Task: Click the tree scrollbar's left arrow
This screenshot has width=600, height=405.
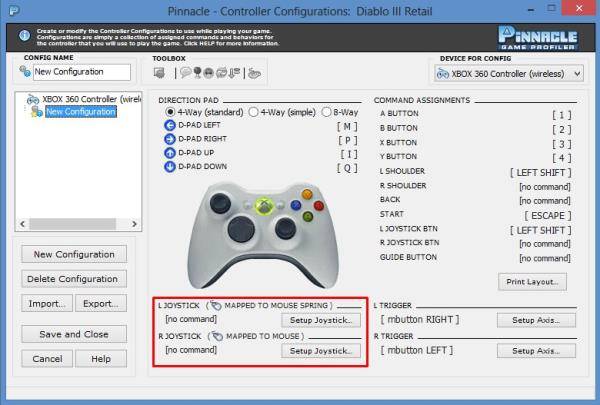Action: click(22, 224)
